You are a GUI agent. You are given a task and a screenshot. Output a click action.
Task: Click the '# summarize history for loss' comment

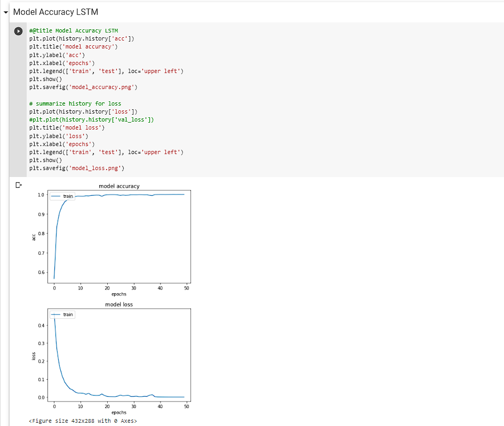(x=75, y=103)
